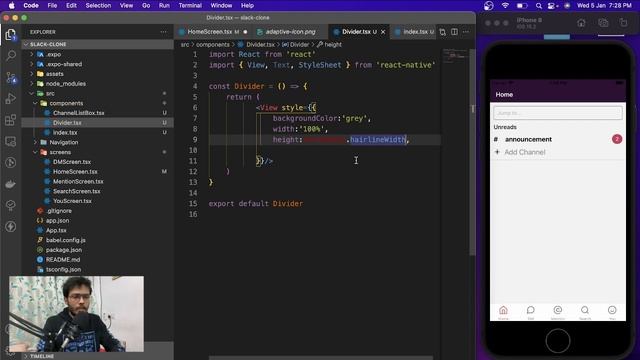Open the lightning bolt activity bar icon

tap(11, 227)
